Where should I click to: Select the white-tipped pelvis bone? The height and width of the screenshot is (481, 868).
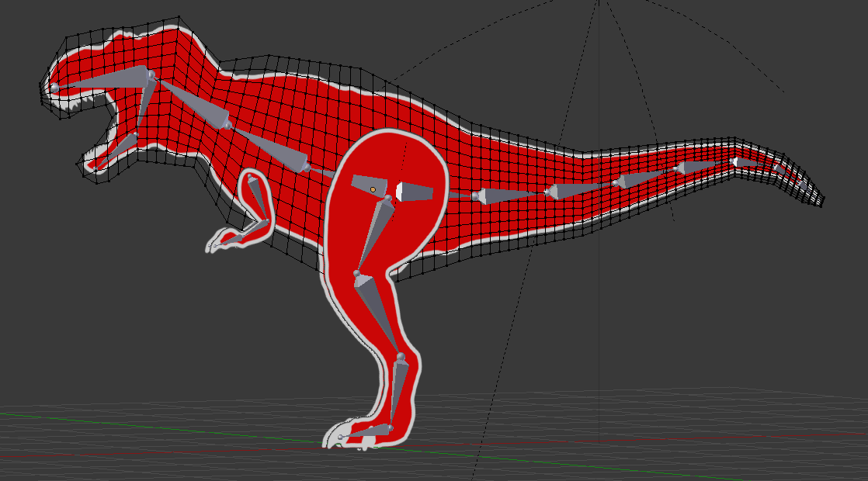coord(414,191)
